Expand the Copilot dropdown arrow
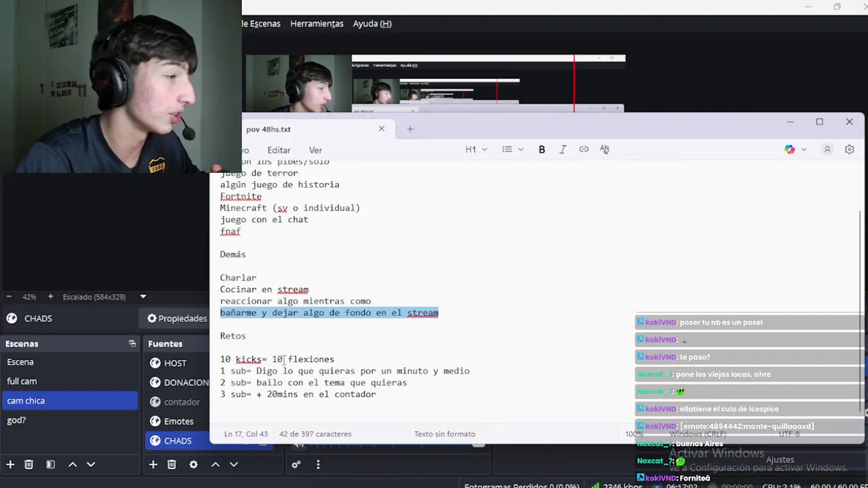Screen dimensions: 868x488 [804, 150]
